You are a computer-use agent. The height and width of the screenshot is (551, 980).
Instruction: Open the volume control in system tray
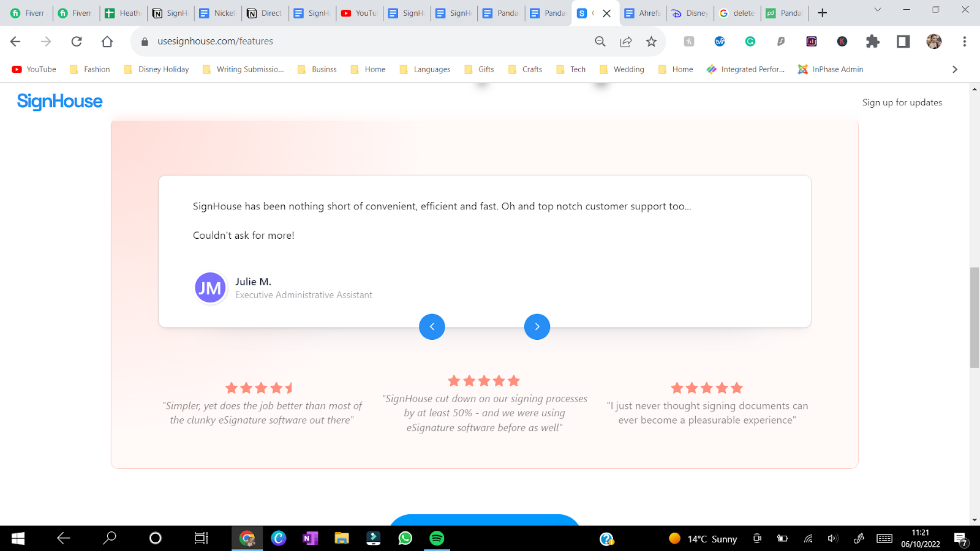[x=832, y=539]
